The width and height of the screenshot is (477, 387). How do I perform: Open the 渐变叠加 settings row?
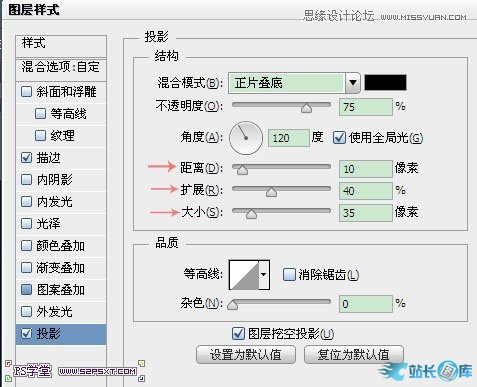pos(61,268)
